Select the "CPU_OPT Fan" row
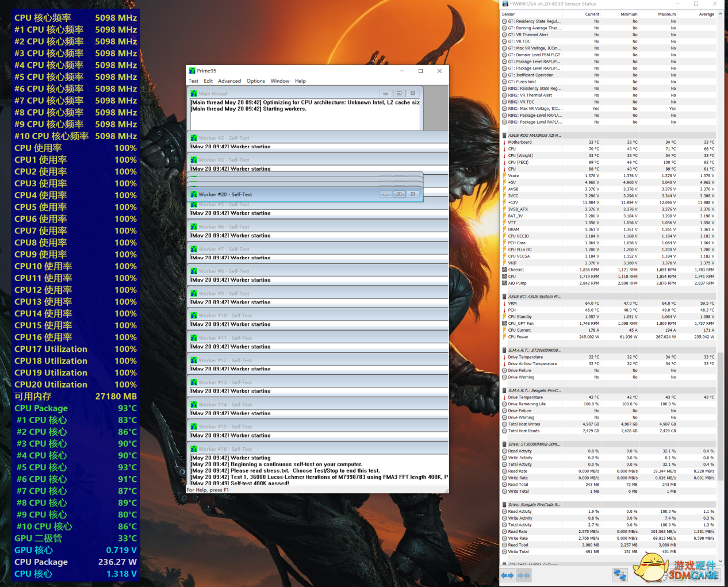The width and height of the screenshot is (728, 587). [608, 323]
